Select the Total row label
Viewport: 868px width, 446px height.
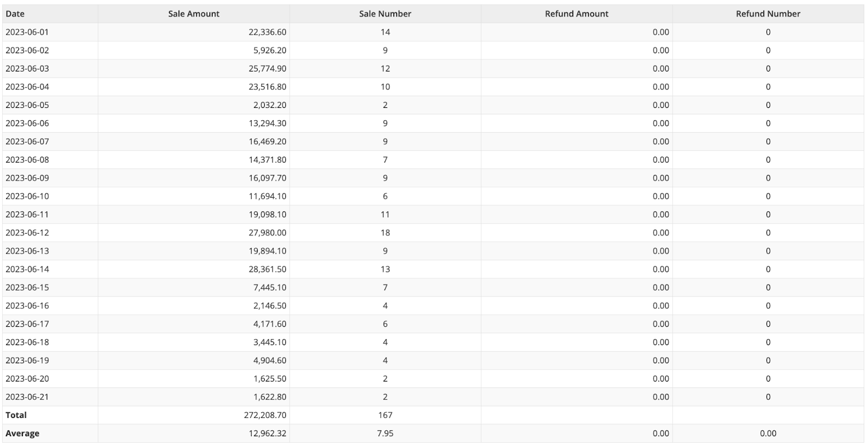pos(16,415)
